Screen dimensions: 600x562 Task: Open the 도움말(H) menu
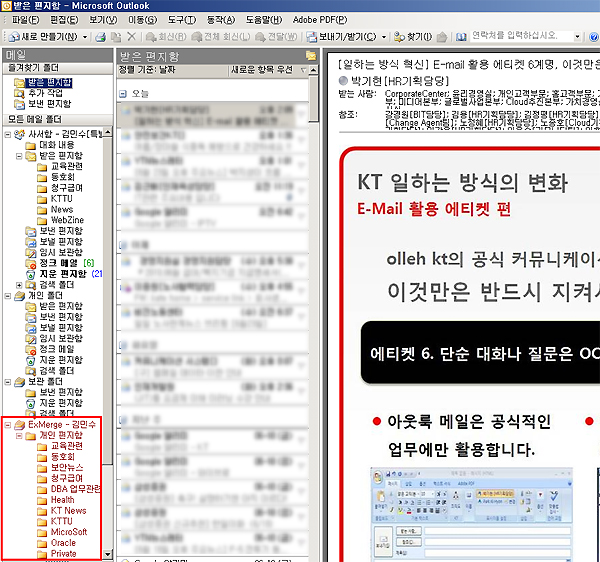(x=264, y=20)
